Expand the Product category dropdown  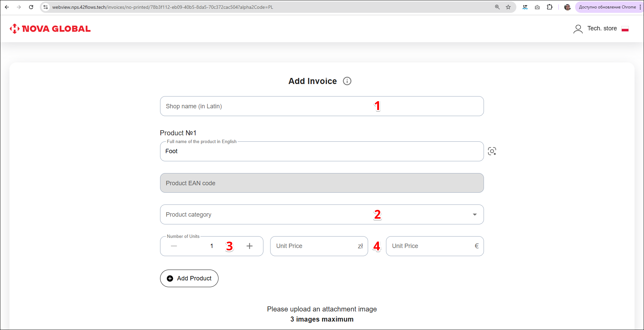tap(474, 215)
